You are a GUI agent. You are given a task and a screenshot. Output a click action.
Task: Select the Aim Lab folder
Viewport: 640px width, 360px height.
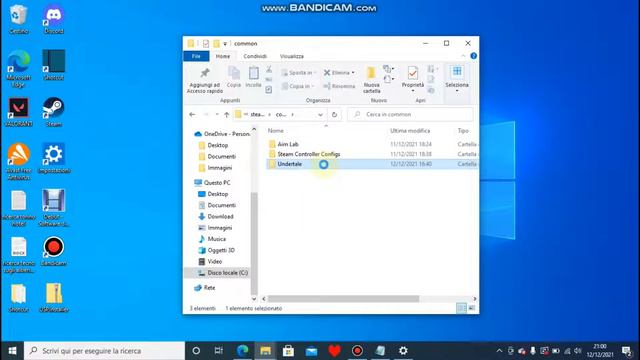tap(288, 144)
